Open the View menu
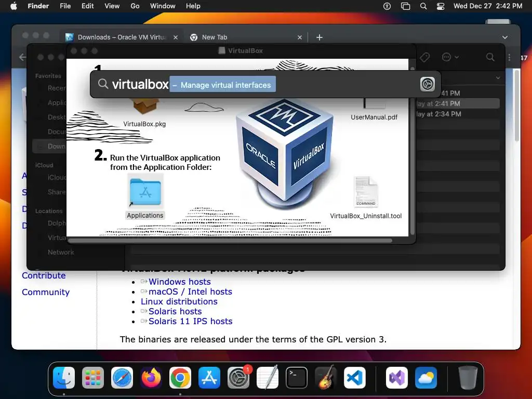This screenshot has width=532, height=399. [112, 6]
